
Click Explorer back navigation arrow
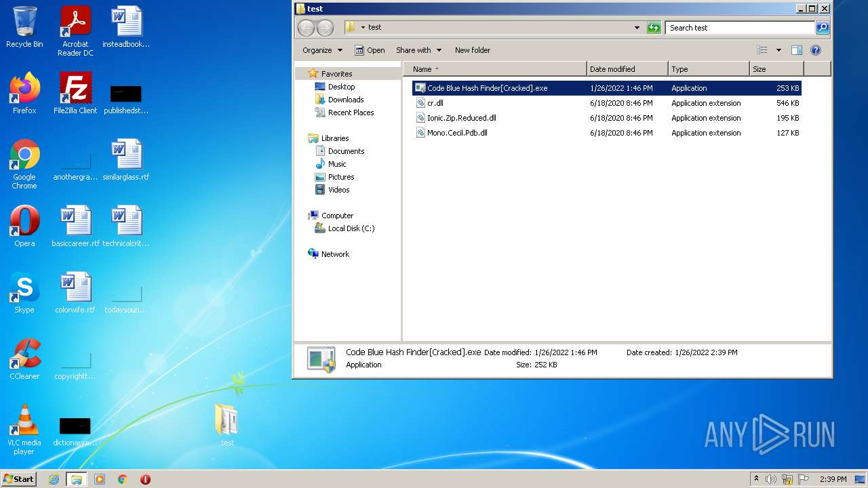pyautogui.click(x=306, y=28)
